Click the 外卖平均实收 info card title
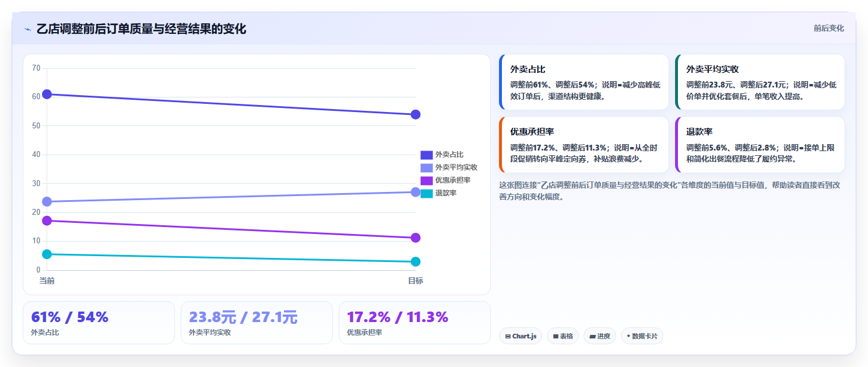868x367 pixels. [x=712, y=69]
